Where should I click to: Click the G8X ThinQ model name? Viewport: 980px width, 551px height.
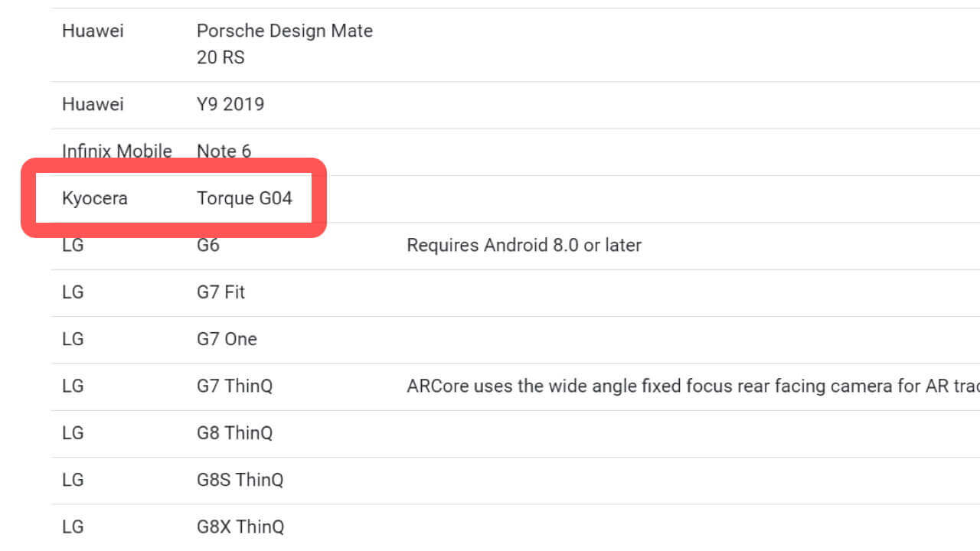tap(240, 527)
